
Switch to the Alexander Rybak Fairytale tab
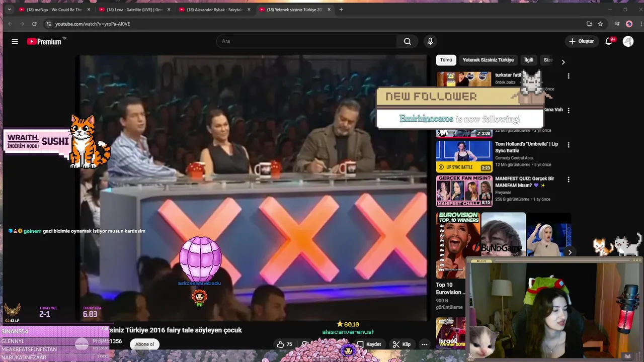(214, 10)
